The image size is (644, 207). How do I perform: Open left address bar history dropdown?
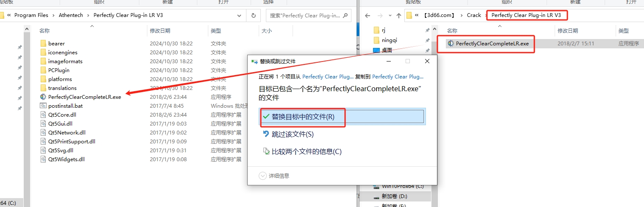[239, 15]
